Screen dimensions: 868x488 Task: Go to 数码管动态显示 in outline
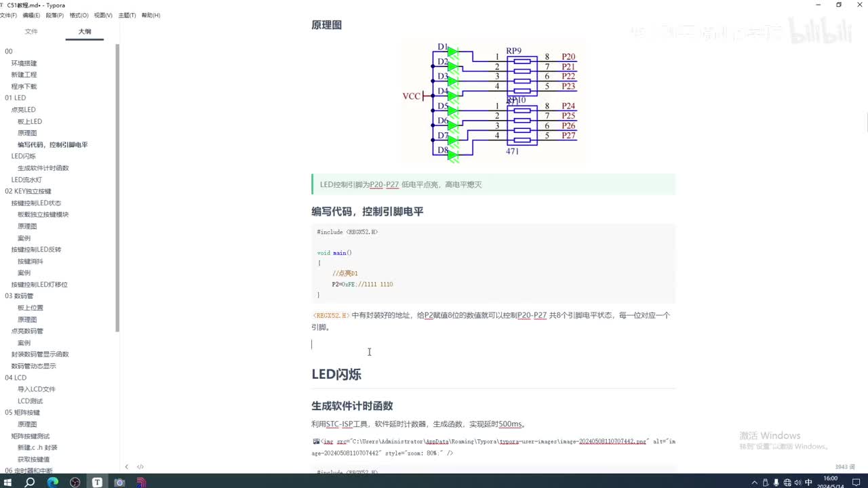[x=33, y=365]
